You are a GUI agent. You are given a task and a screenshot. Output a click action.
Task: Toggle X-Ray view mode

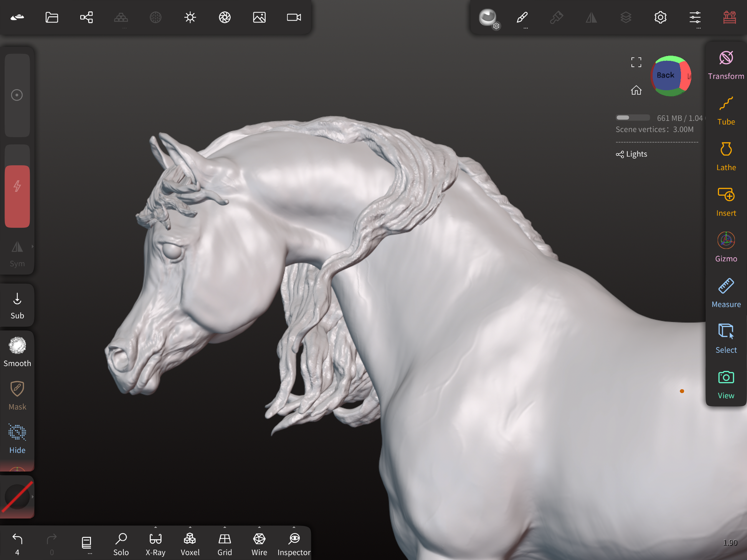point(155,544)
